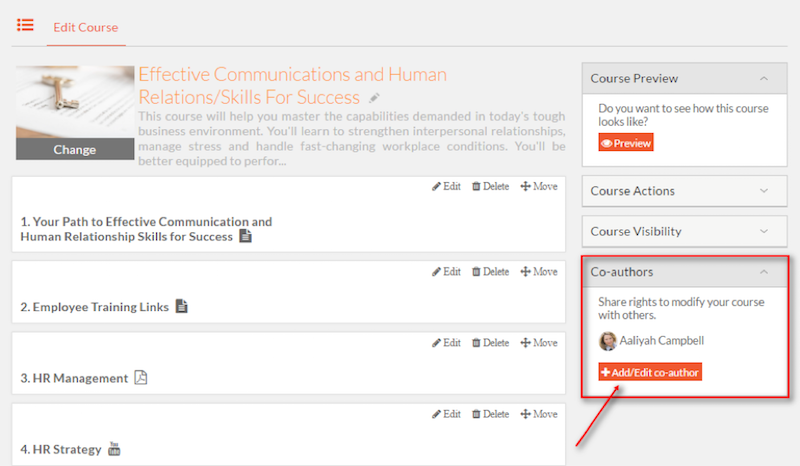Click PDF icon next to HR Management
Viewport: 800px width, 466px height.
[141, 377]
